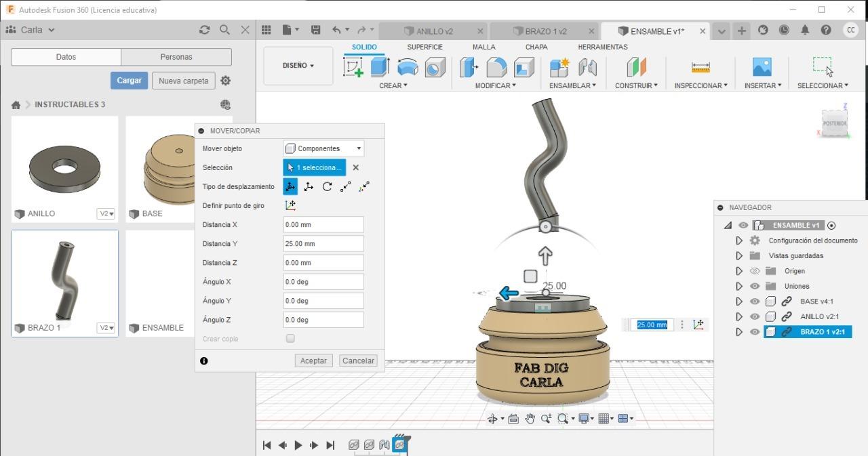Open the ENSAMBLAR dropdown menu
868x456 pixels.
coord(573,85)
